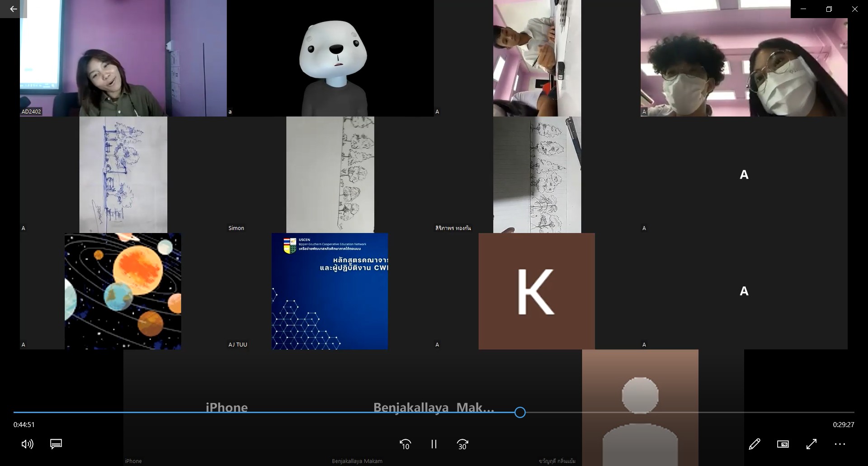Click the seek bar position handle
Image resolution: width=868 pixels, height=466 pixels.
[x=520, y=412]
